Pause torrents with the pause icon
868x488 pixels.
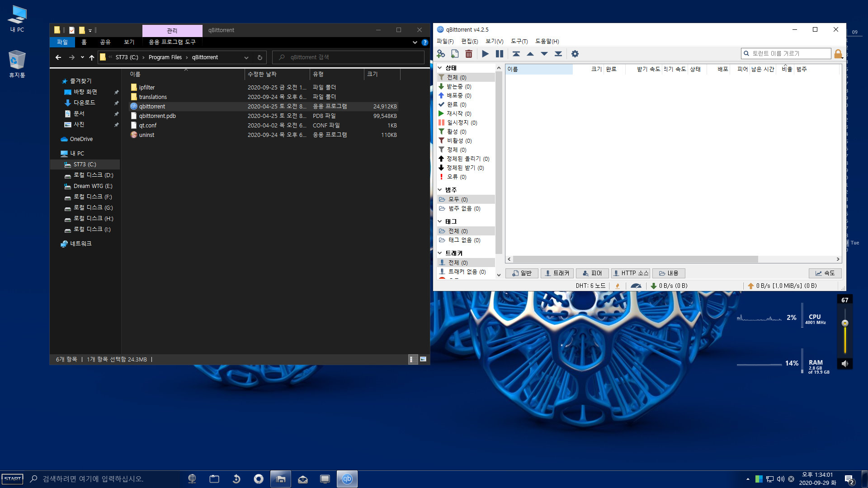(x=499, y=54)
